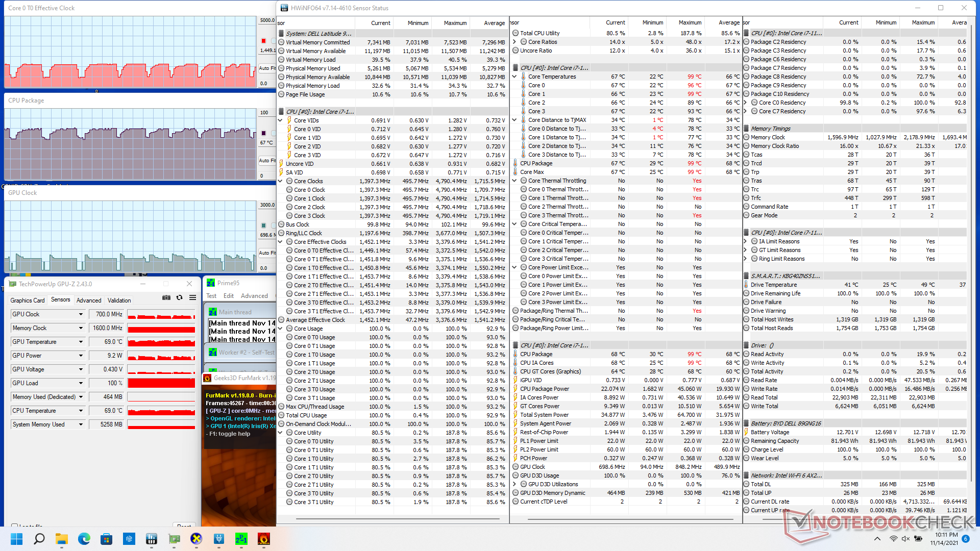Collapse the Core Effective Clocks group
Screen dimensions: 980x551
click(280, 242)
